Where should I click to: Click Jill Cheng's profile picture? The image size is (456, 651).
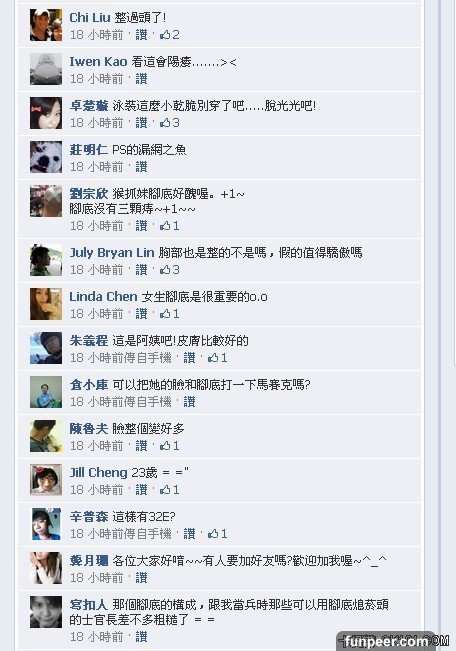(x=46, y=480)
